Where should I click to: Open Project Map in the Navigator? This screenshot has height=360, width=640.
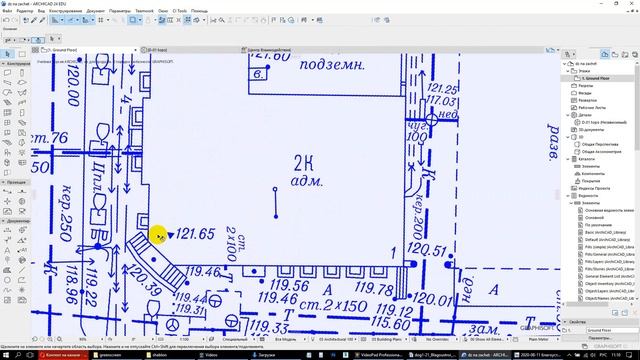[605, 54]
